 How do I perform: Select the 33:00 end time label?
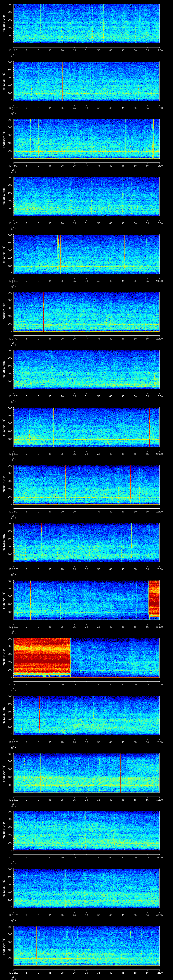click(x=159, y=972)
